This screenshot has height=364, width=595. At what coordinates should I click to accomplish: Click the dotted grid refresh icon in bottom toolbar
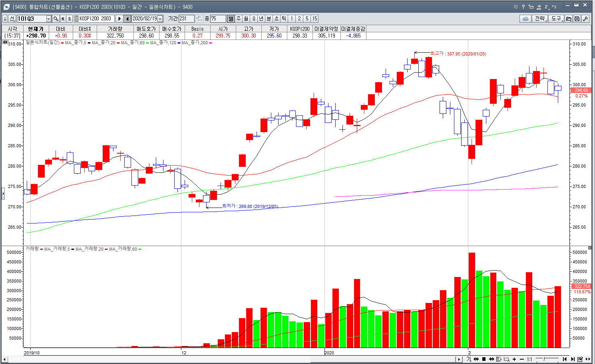(499, 359)
